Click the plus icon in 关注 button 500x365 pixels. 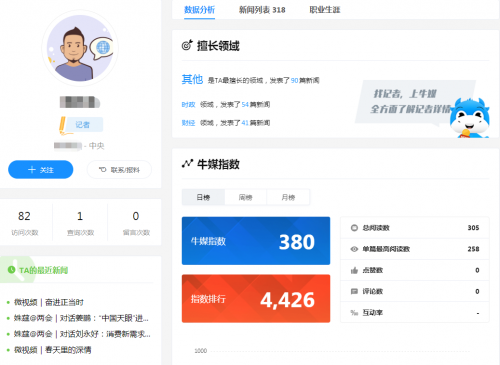pyautogui.click(x=32, y=170)
